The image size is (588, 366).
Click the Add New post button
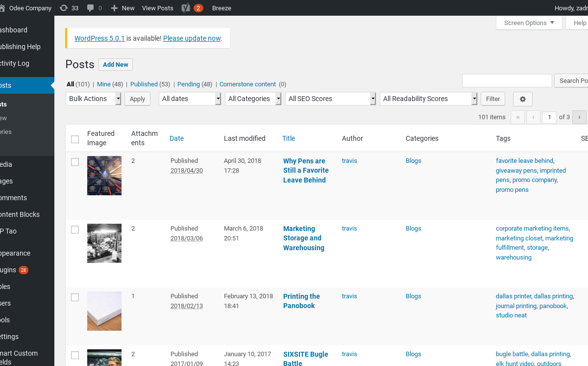116,65
